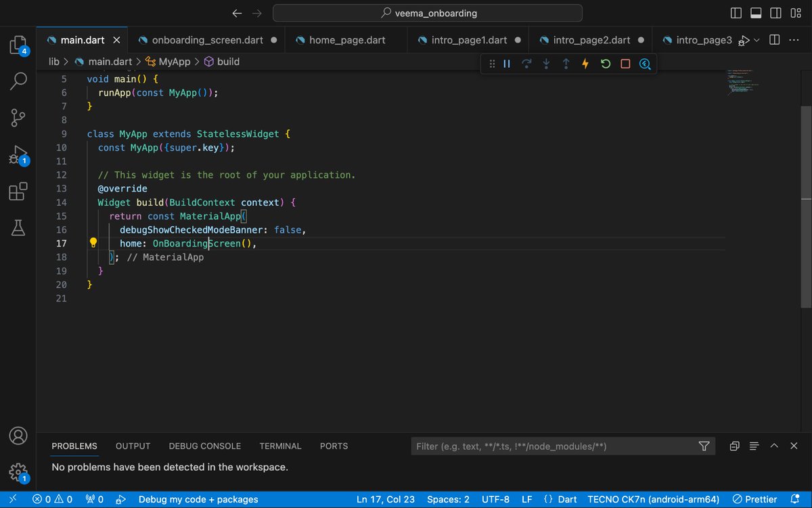Image resolution: width=812 pixels, height=508 pixels.
Task: Click the Collapse All icon in the panel
Action: tap(734, 446)
